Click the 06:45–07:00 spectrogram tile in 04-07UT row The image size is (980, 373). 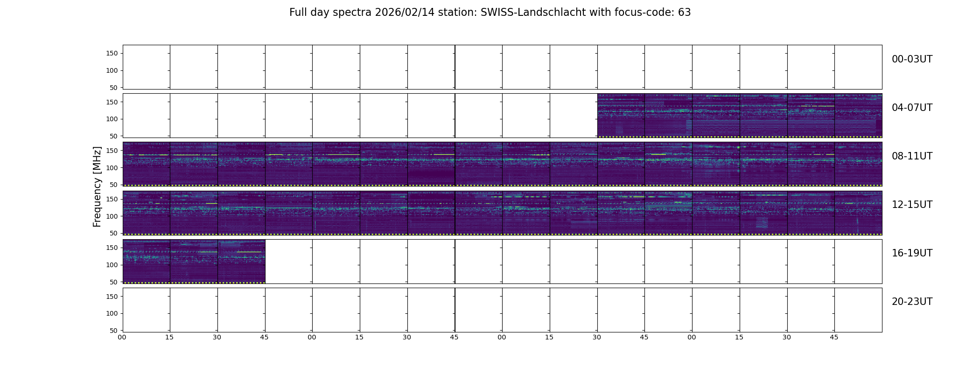click(x=668, y=116)
